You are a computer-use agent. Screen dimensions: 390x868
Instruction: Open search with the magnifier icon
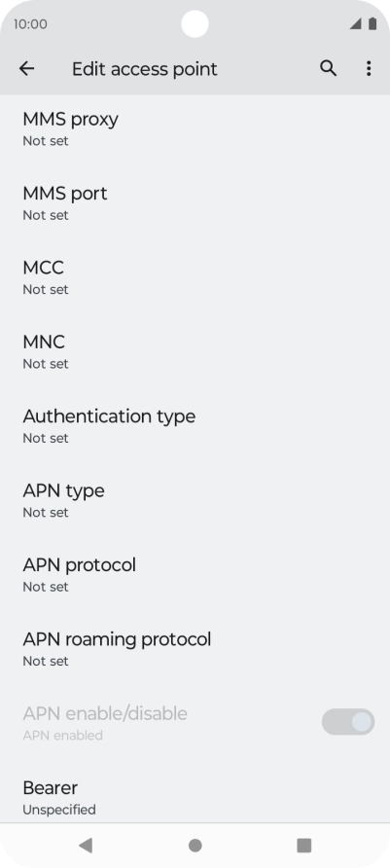coord(328,69)
